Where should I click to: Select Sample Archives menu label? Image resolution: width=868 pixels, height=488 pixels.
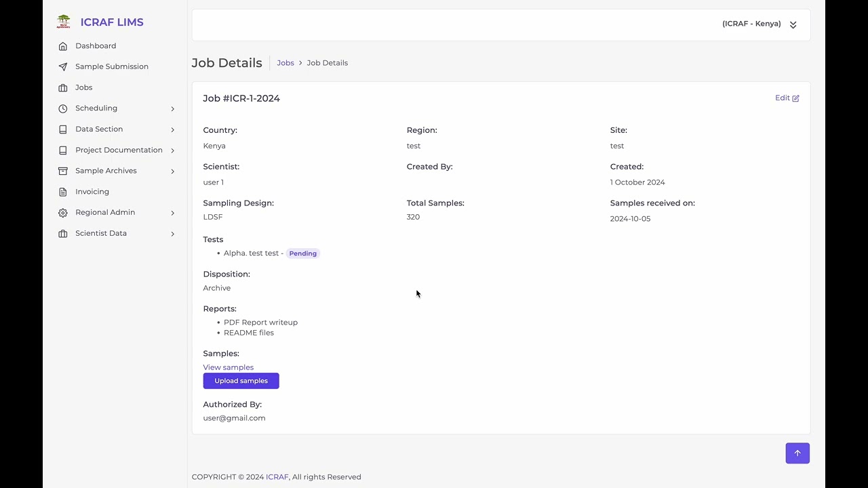click(x=106, y=171)
